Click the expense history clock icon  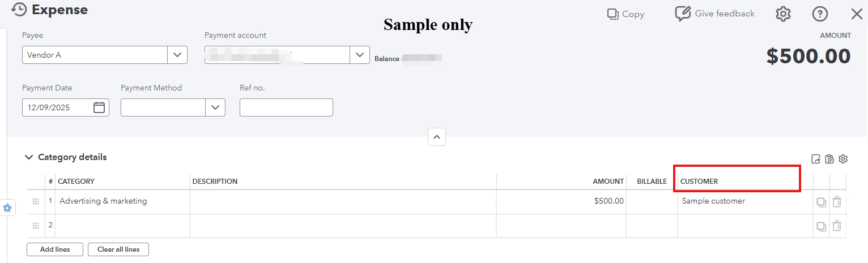coord(19,10)
